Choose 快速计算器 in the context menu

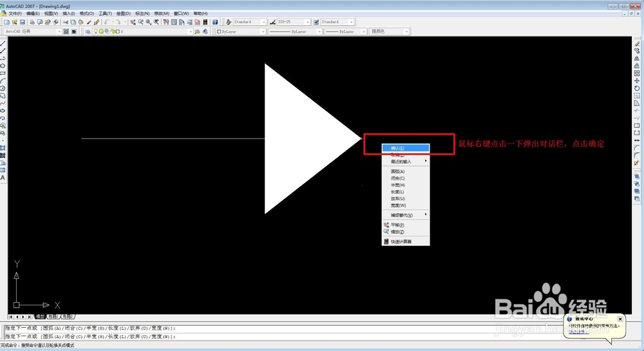pyautogui.click(x=406, y=242)
